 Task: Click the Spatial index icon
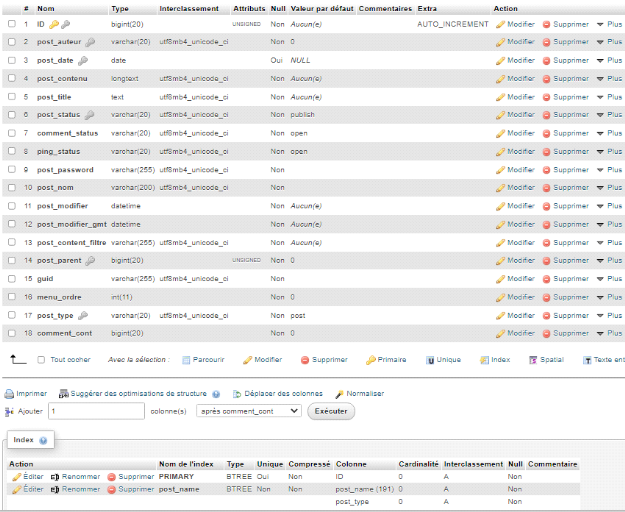[533, 360]
